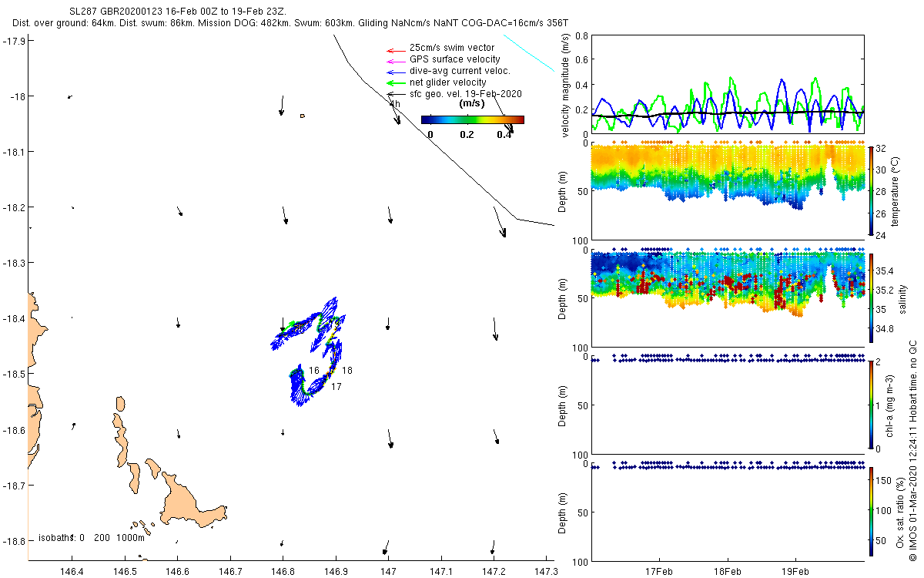Viewport: 924px width, 578px height.
Task: Click the red swim vector legend arrow
Action: pyautogui.click(x=395, y=49)
